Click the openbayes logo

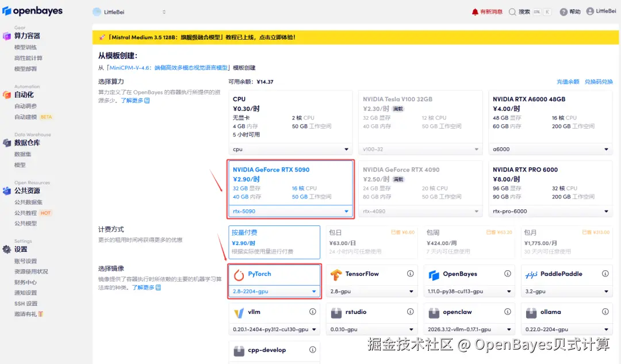point(32,11)
